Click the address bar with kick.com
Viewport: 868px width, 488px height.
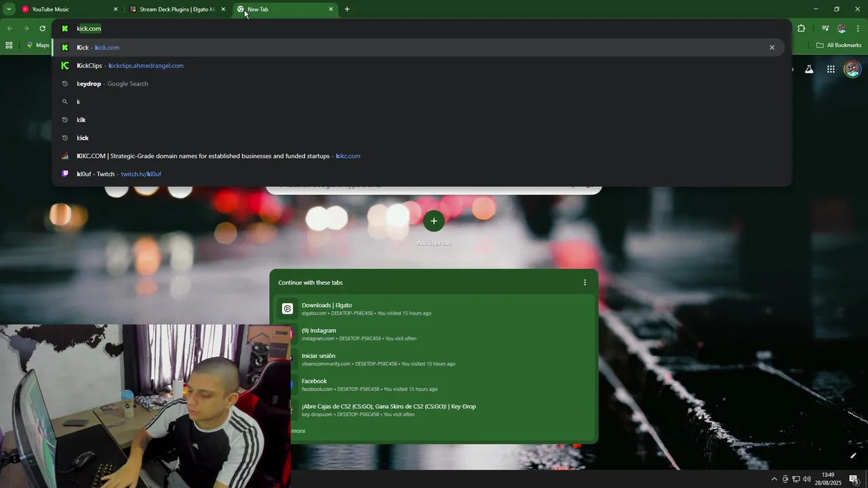tap(420, 28)
